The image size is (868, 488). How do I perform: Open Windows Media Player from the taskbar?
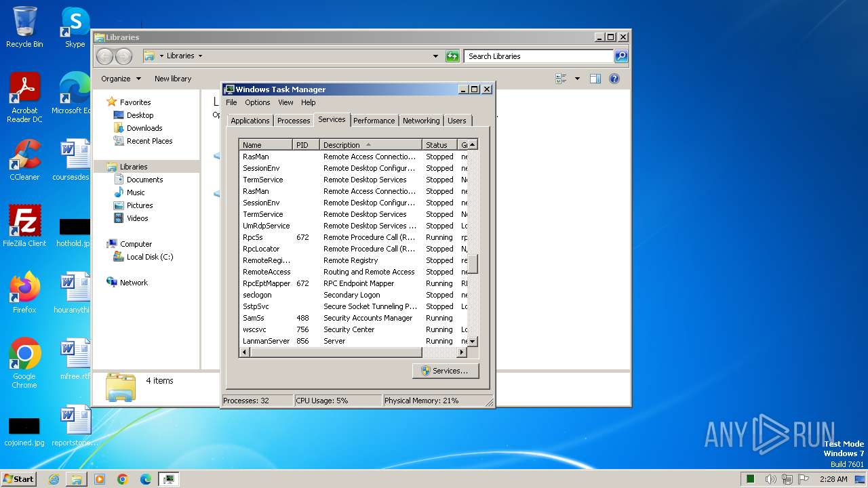[x=100, y=479]
